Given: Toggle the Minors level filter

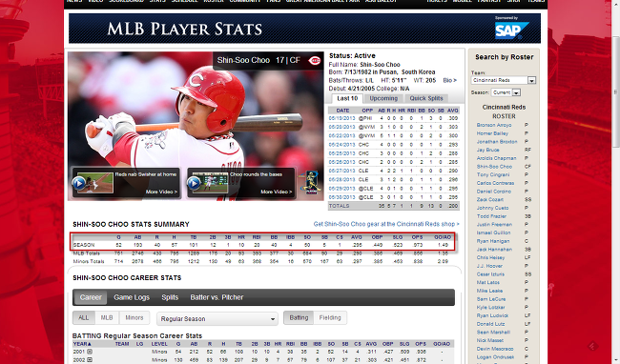Looking at the screenshot, I should click(134, 317).
